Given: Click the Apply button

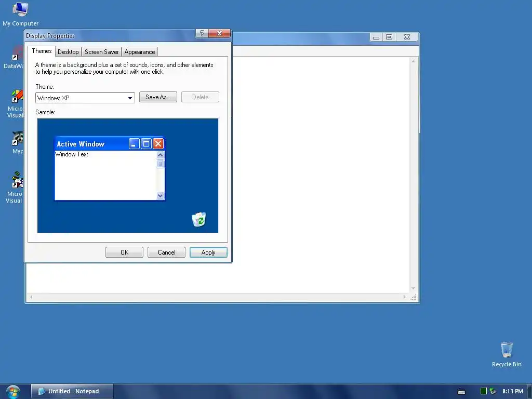Looking at the screenshot, I should 208,252.
